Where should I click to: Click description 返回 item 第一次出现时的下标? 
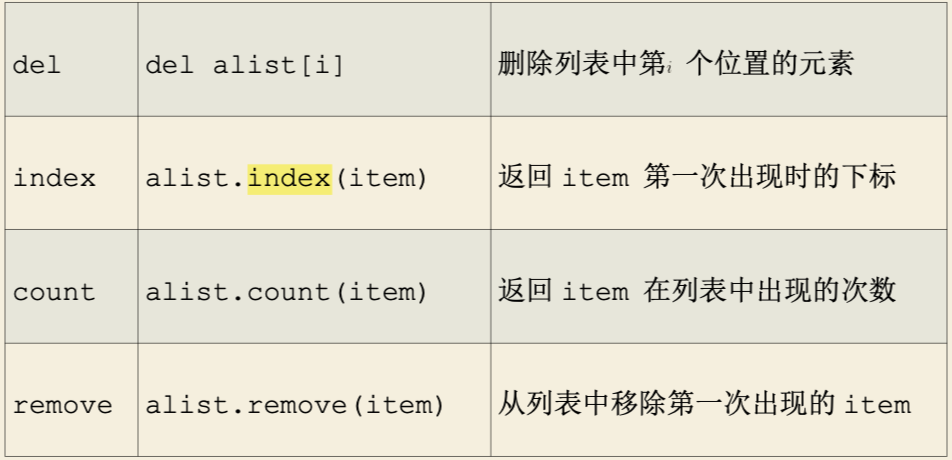click(x=697, y=177)
